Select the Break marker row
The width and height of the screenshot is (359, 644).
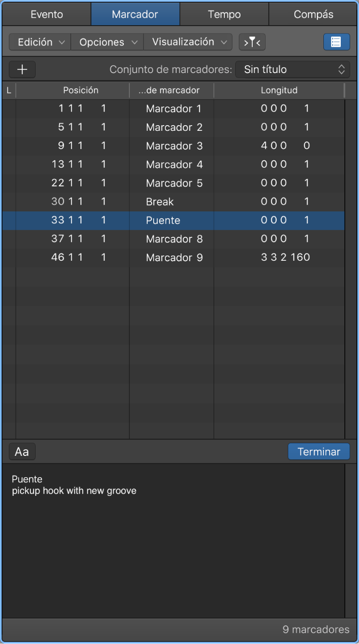tap(160, 202)
